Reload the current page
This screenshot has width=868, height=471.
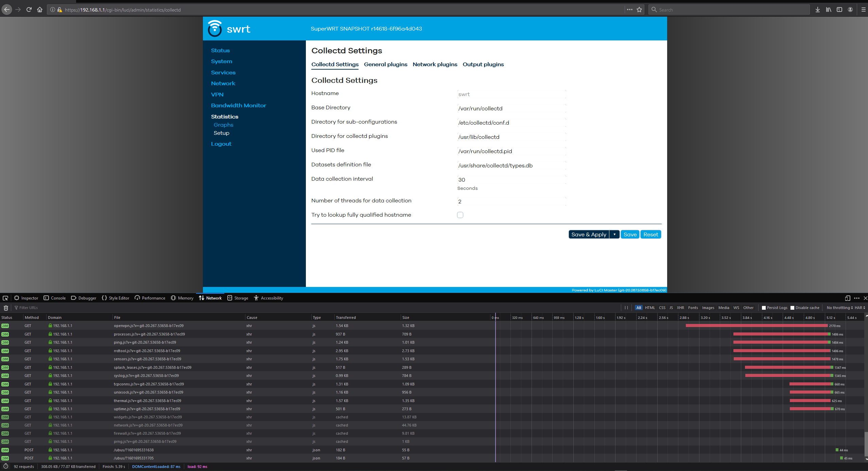coord(29,10)
